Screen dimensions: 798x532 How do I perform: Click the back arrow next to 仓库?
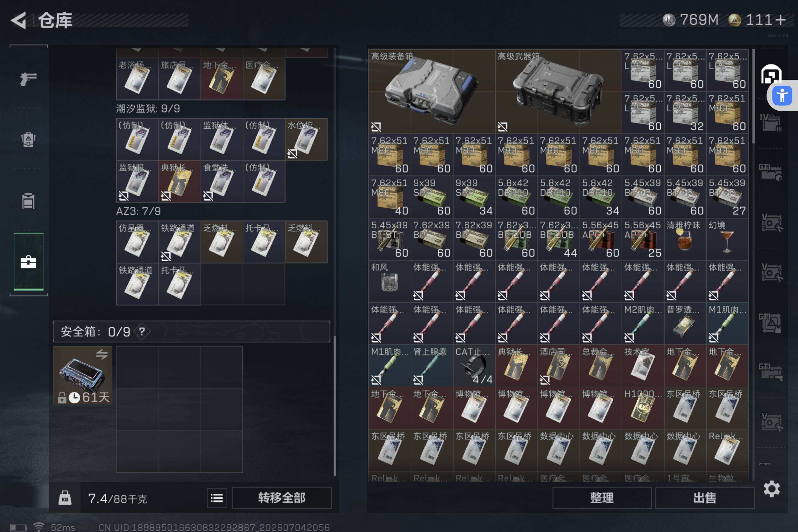click(x=18, y=20)
